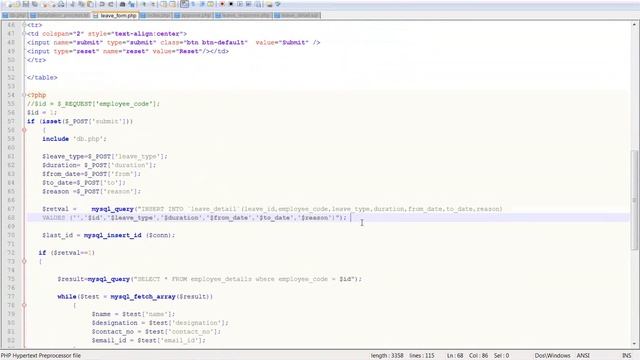The height and width of the screenshot is (360, 640).
Task: Click the Cut toolbar icon
Action: coord(72,4)
